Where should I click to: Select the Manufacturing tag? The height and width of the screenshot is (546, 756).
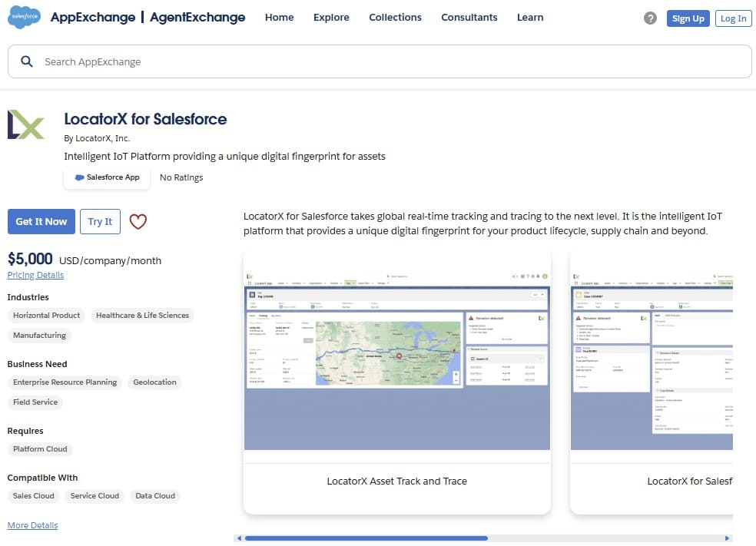click(x=39, y=336)
